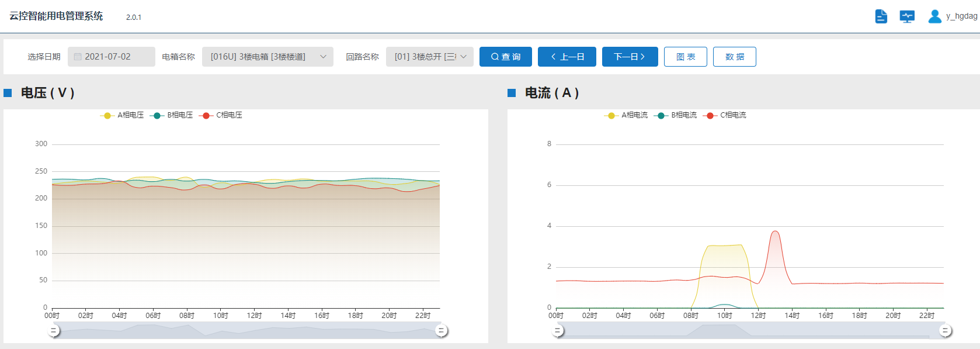The image size is (980, 349).
Task: Toggle A相电压 series in voltage legend
Action: 122,115
